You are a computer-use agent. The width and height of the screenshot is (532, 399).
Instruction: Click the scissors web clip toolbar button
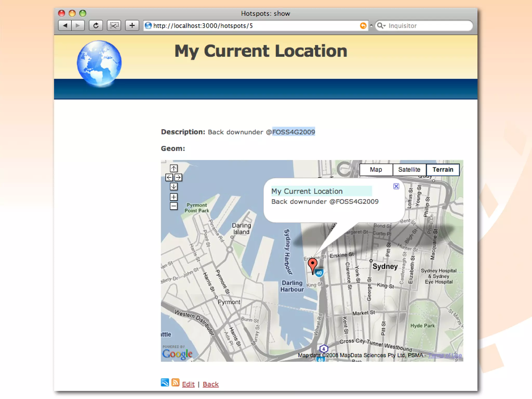click(x=114, y=25)
